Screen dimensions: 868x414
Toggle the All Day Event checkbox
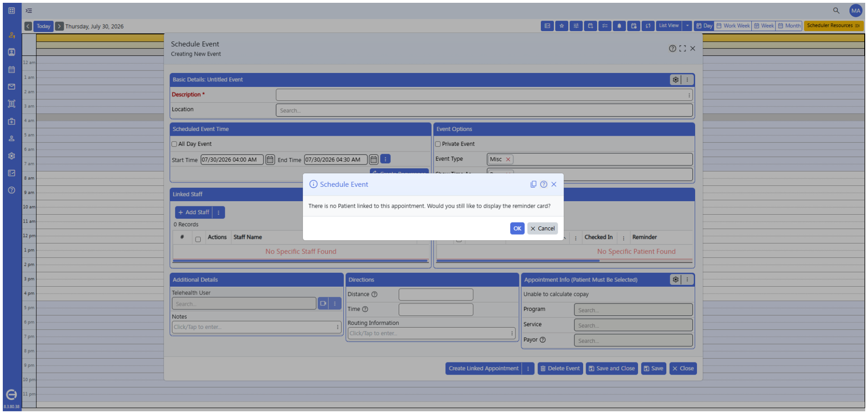pos(175,144)
